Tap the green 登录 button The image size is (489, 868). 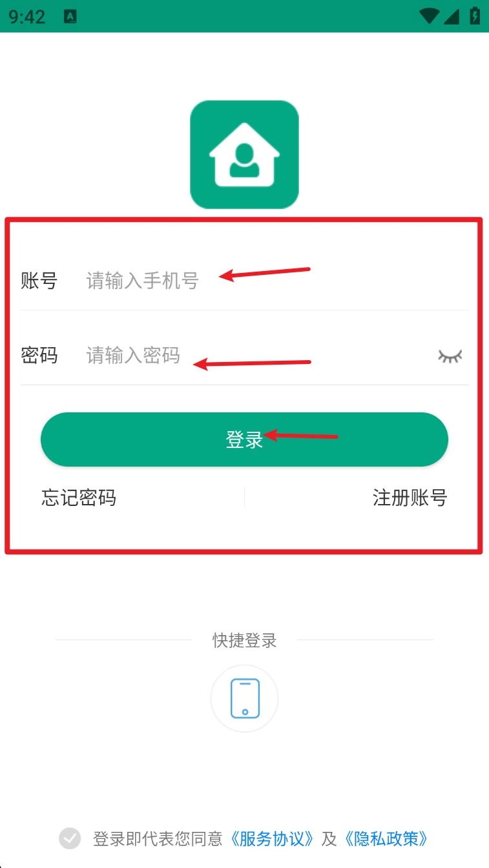click(x=244, y=439)
